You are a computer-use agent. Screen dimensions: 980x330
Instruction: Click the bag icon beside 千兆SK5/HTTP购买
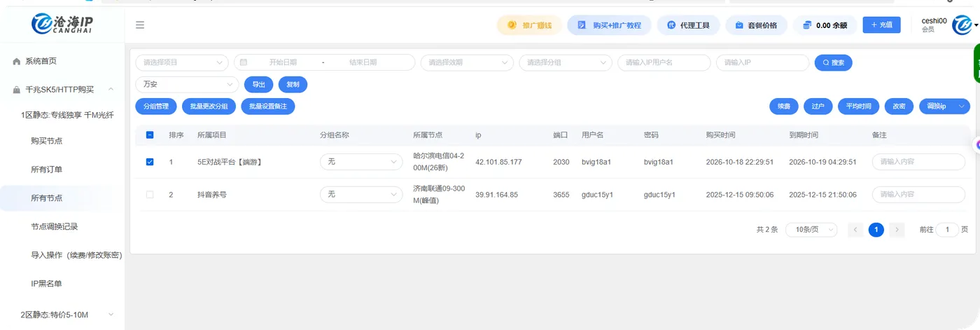[16, 90]
